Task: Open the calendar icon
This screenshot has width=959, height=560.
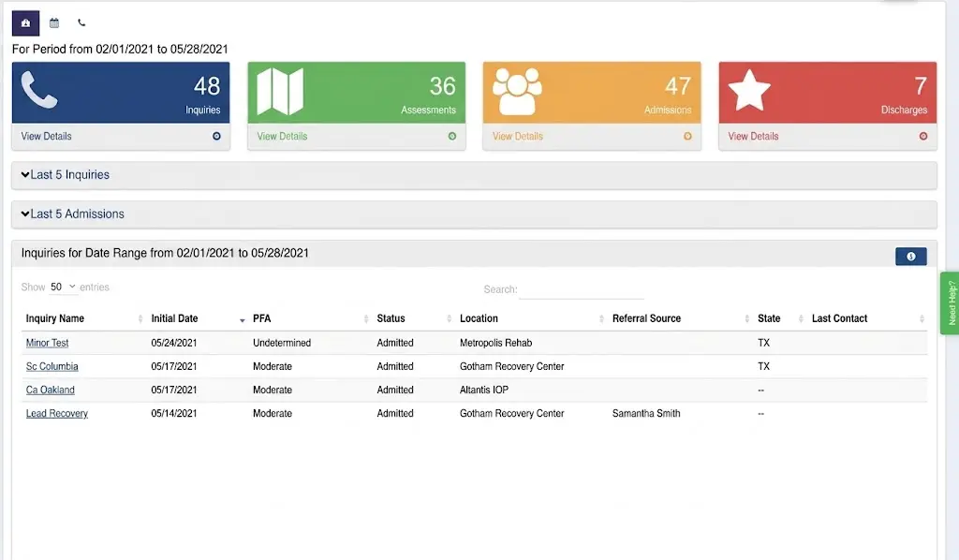Action: coord(54,23)
